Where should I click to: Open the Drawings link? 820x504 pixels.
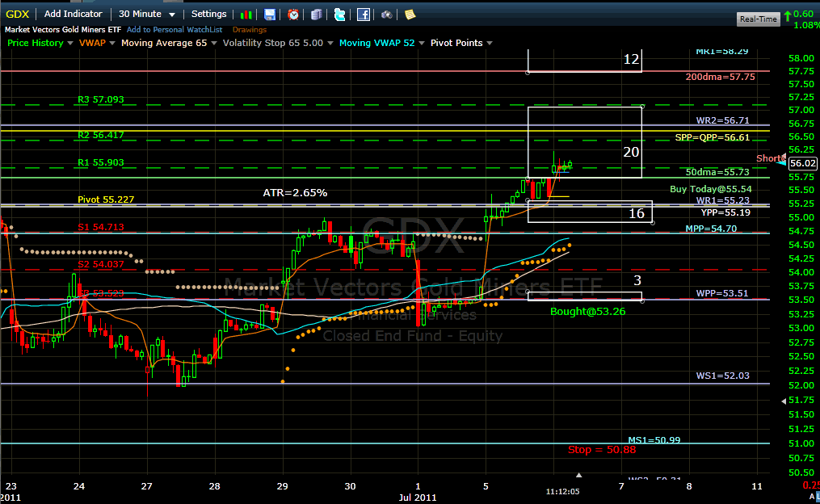point(250,30)
